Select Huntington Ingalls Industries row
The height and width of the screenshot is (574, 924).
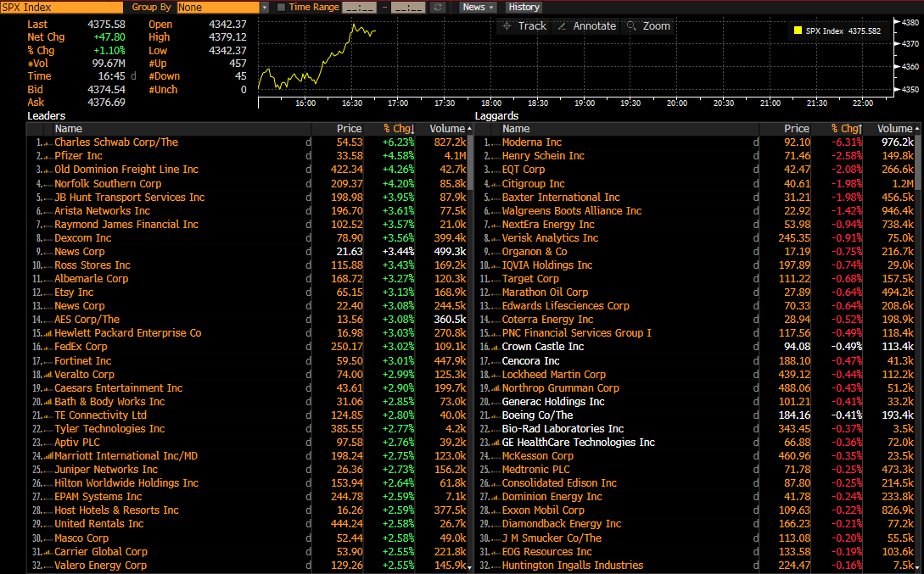pyautogui.click(x=573, y=566)
